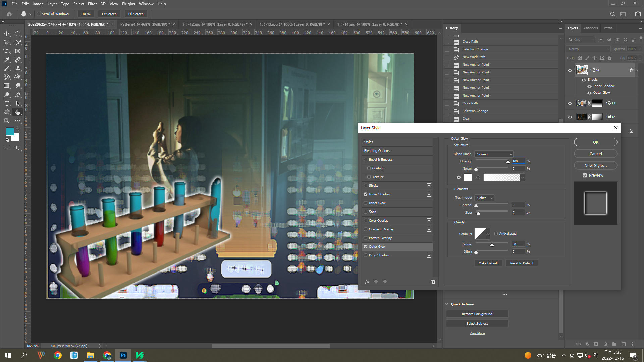This screenshot has width=644, height=362.
Task: Uncheck the Preview checkbox
Action: click(x=585, y=175)
